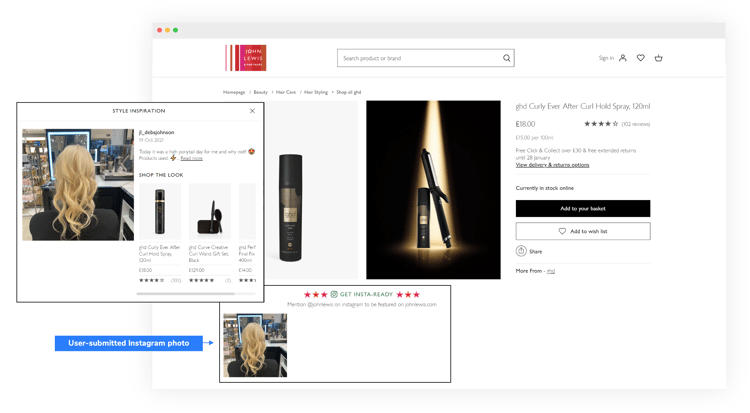The width and height of the screenshot is (750, 413).
Task: Click Add to wish list button
Action: pos(583,231)
